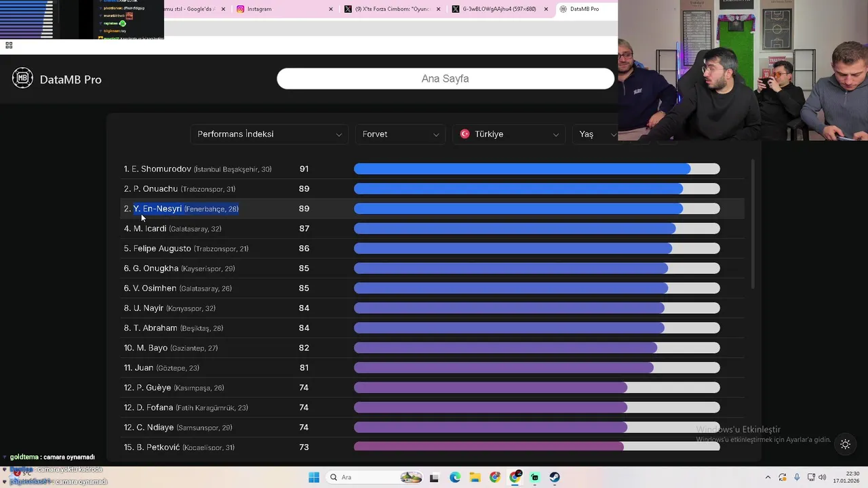Click the Windows taskbar search box
This screenshot has width=868, height=488.
click(x=374, y=477)
